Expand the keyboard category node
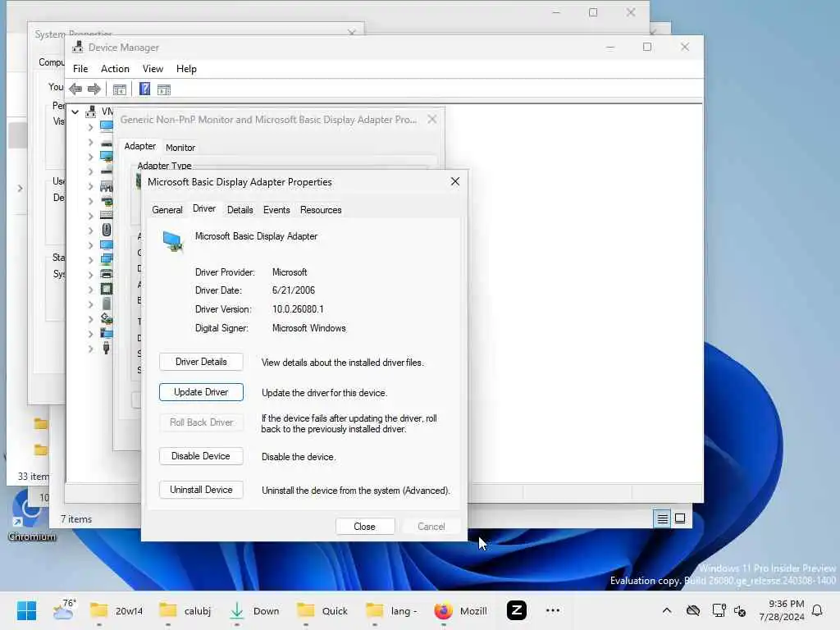 tap(90, 216)
